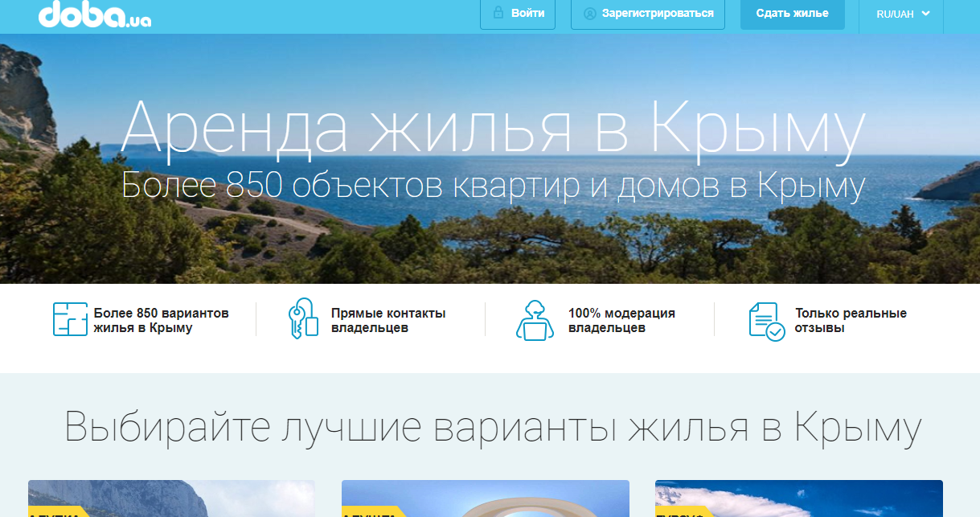Click text Только реальные отзывы
The image size is (980, 517).
tap(851, 320)
